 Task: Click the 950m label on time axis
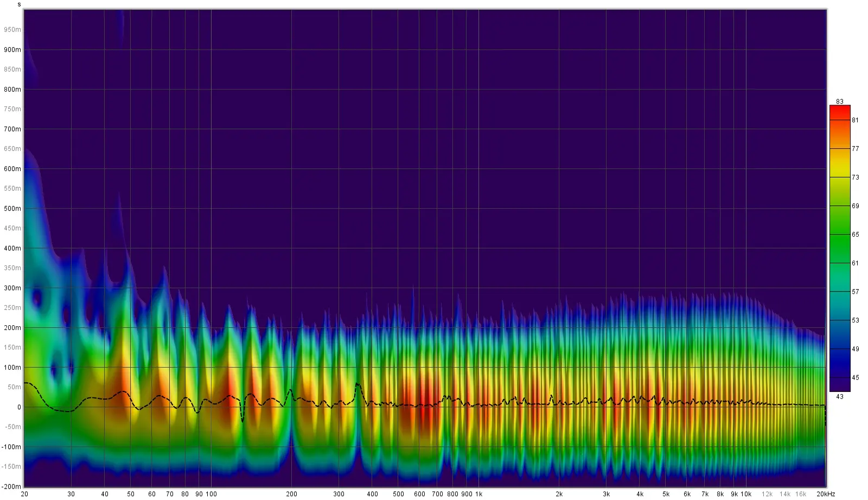[x=12, y=30]
